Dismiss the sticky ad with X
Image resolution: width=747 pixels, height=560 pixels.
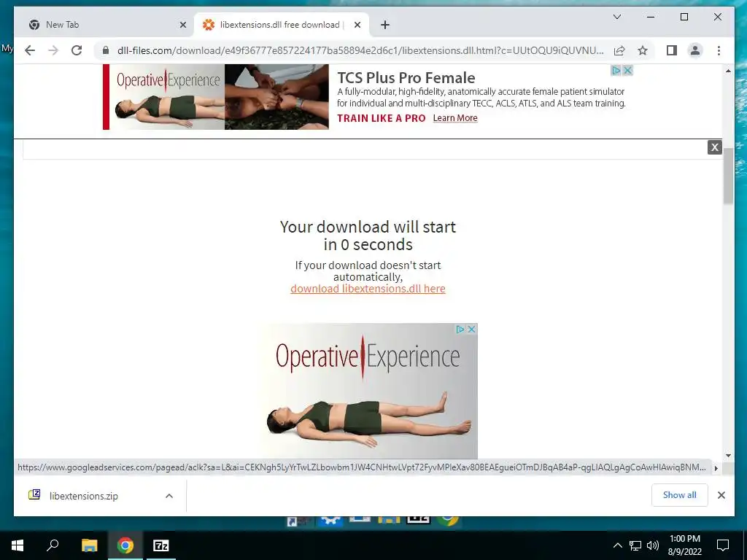click(x=715, y=147)
